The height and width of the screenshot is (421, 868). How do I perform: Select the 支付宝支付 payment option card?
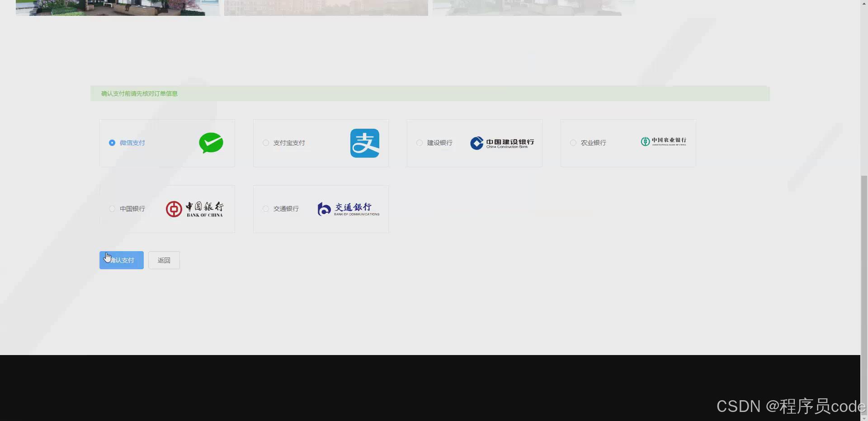pyautogui.click(x=321, y=143)
